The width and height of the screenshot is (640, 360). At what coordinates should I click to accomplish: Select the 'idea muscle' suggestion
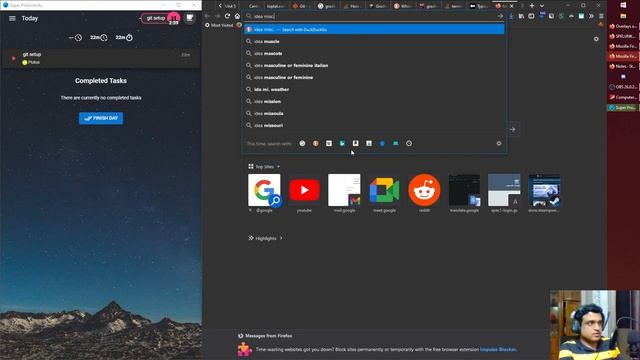pos(374,41)
